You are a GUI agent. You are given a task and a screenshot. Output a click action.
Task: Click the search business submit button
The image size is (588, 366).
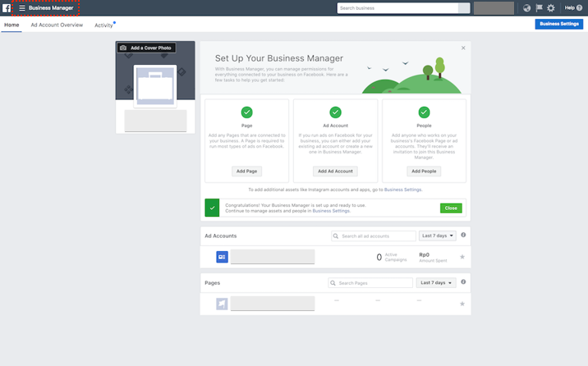click(464, 8)
